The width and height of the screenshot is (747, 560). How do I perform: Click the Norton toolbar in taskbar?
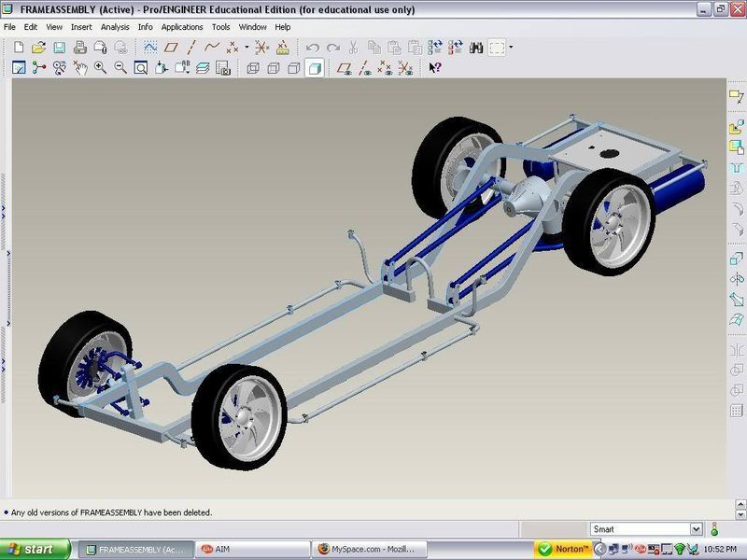click(564, 549)
